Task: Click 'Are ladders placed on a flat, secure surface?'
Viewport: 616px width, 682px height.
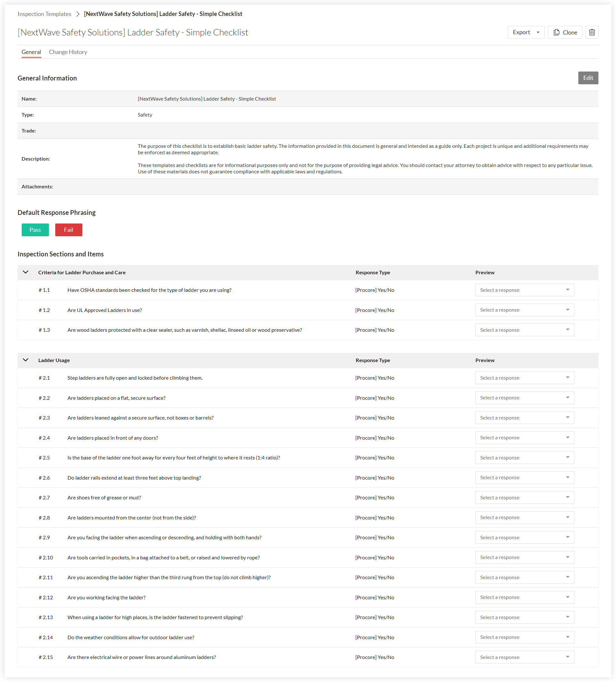Action: pos(116,398)
